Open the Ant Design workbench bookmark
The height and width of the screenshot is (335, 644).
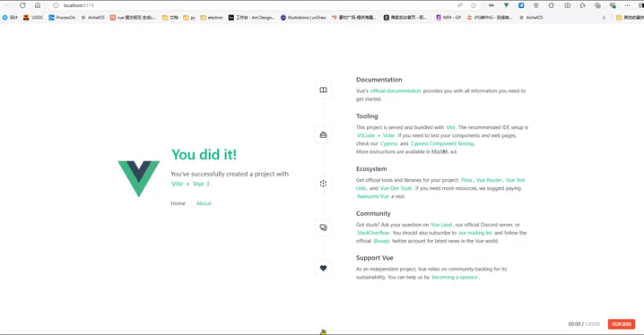tap(251, 18)
